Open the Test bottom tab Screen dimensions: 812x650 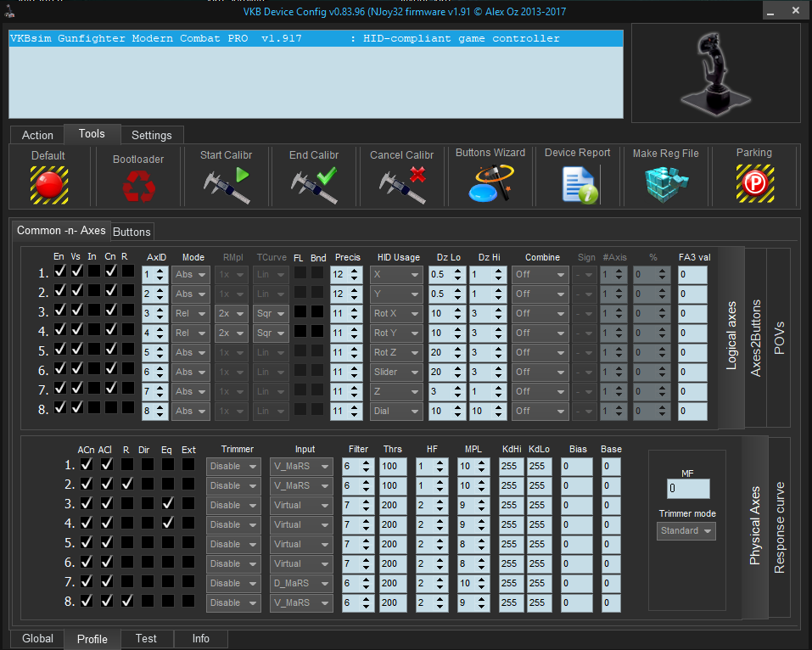tap(146, 639)
